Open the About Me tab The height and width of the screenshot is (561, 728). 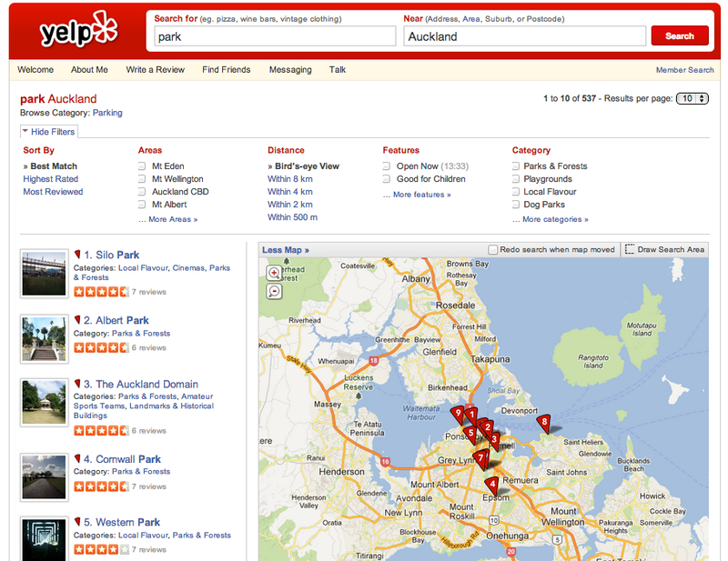[89, 70]
